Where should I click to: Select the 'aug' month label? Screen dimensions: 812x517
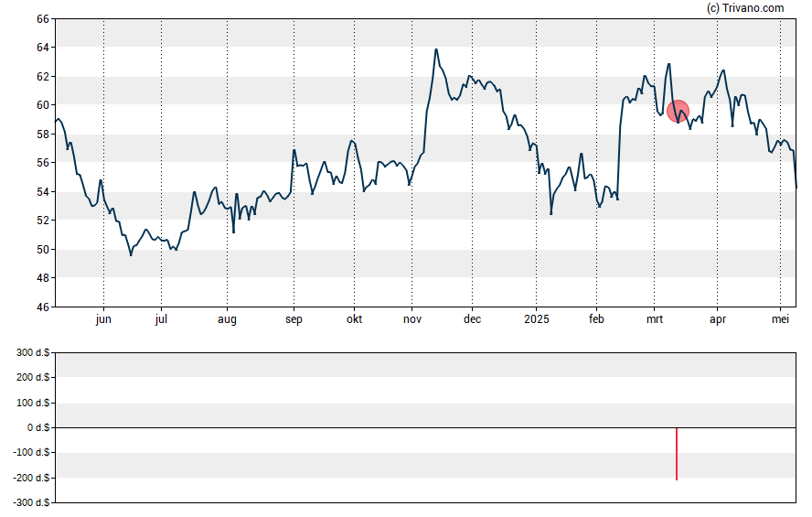[227, 319]
